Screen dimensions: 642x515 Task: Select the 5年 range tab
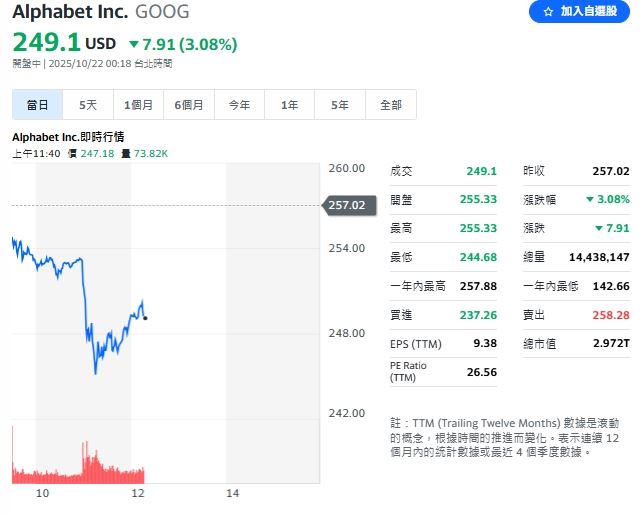[x=340, y=105]
